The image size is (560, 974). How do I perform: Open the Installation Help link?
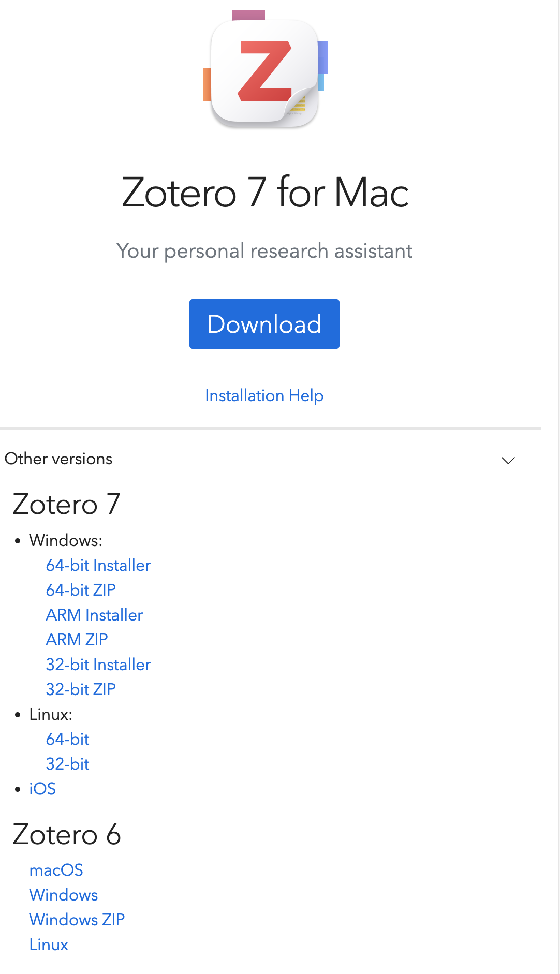[x=264, y=395]
